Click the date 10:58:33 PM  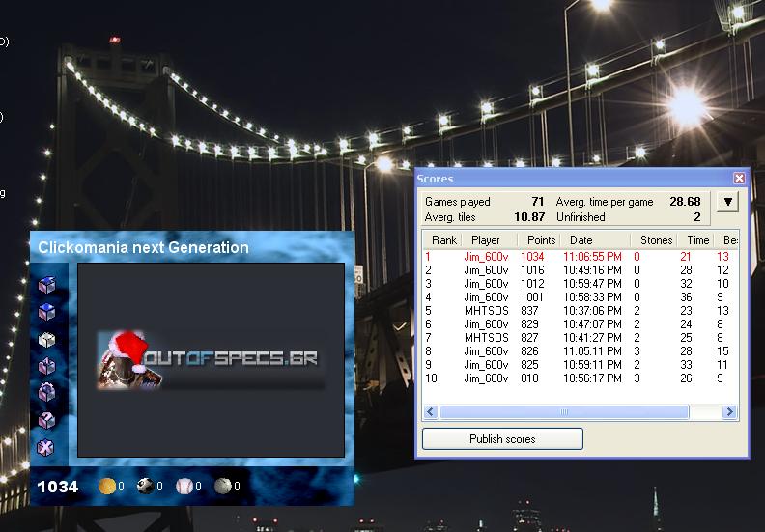tap(592, 297)
